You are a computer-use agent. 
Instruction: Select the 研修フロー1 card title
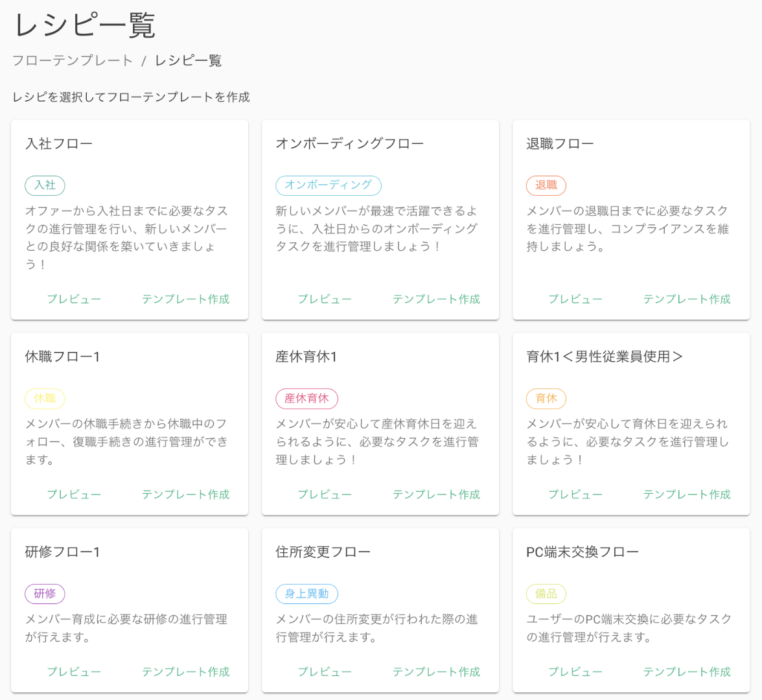[x=63, y=552]
